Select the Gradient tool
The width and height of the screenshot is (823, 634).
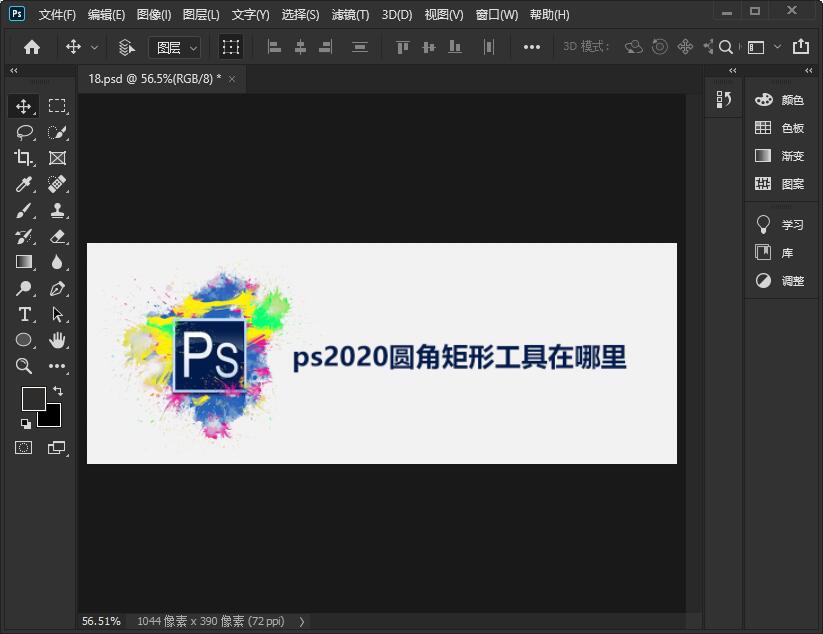point(24,262)
